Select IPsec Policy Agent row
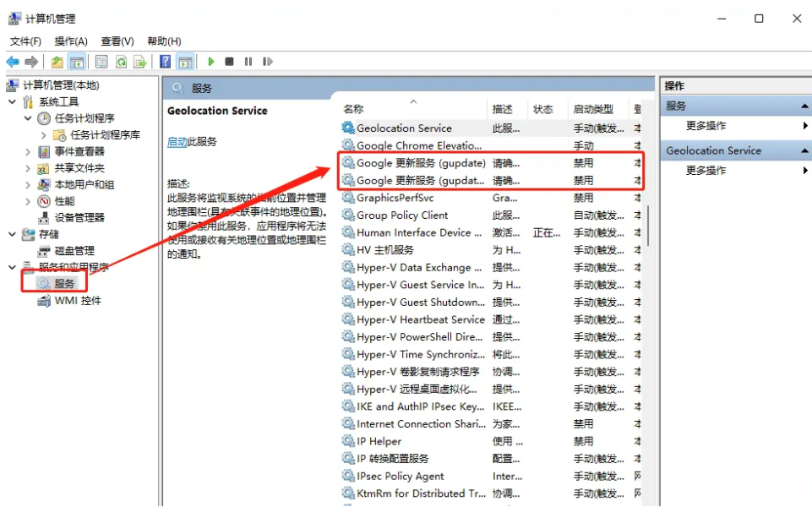Viewport: 812px width, 518px height. click(491, 476)
